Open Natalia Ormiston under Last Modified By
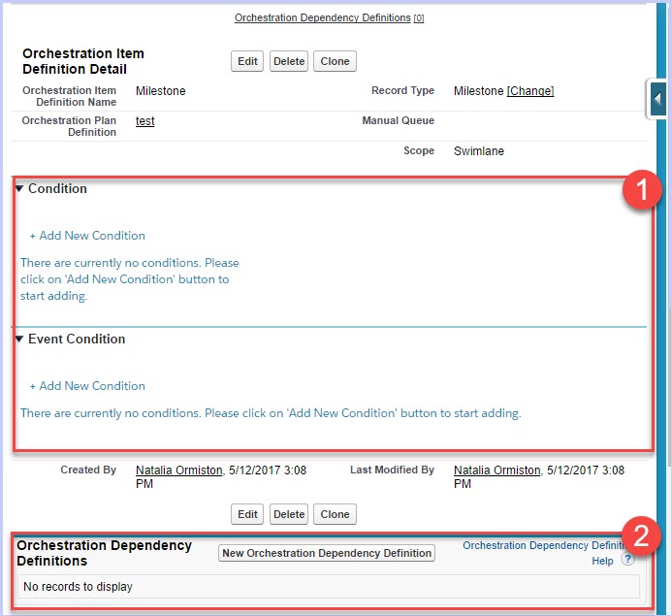This screenshot has height=616, width=672. 497,470
